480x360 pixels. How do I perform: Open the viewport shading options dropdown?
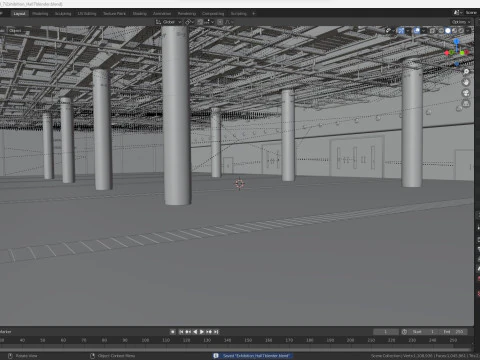click(468, 31)
